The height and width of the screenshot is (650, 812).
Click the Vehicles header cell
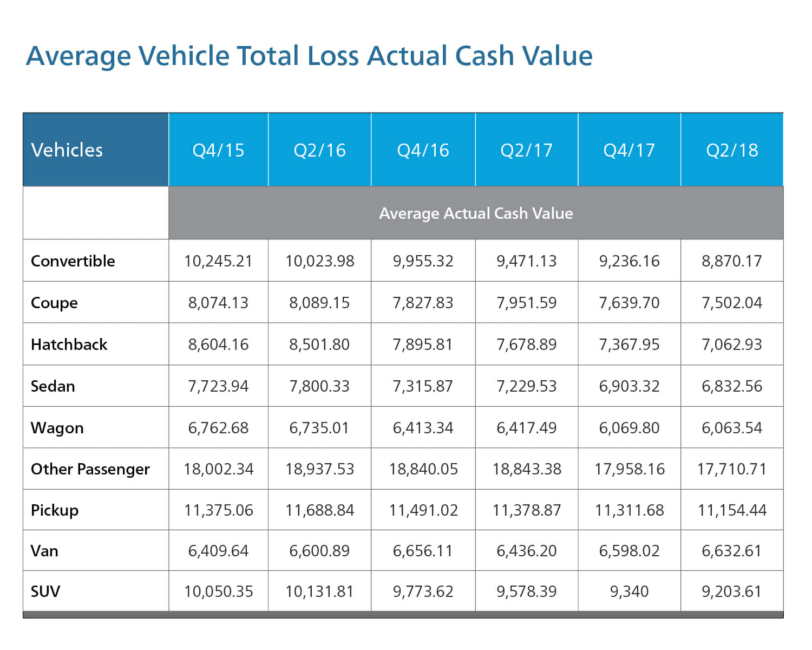pos(67,149)
